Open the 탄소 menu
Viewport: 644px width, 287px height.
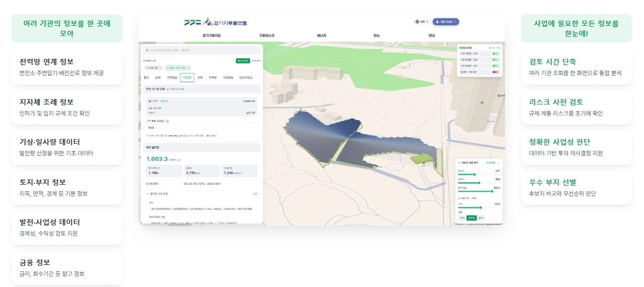[376, 35]
